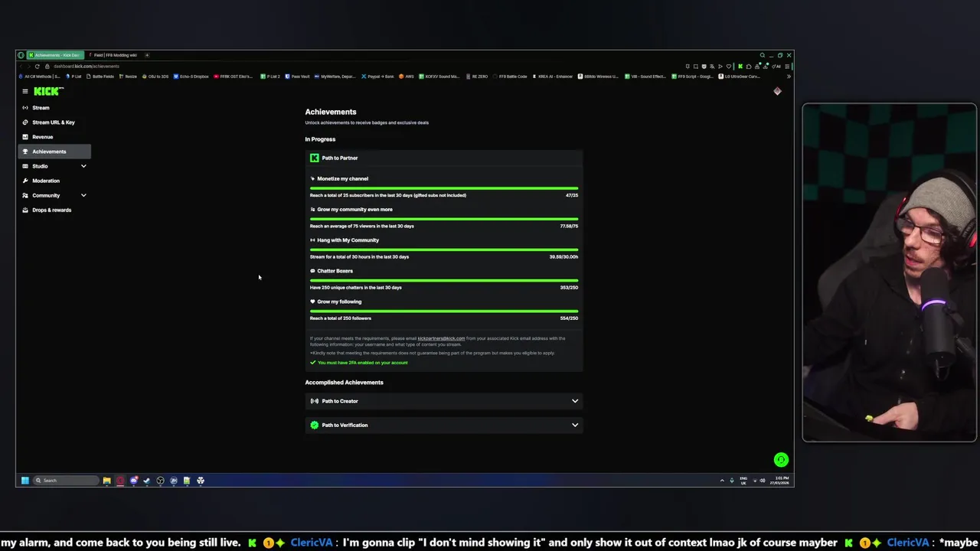Open the FF8 Battle Code bookmark
This screenshot has width=980, height=551.
(x=511, y=77)
